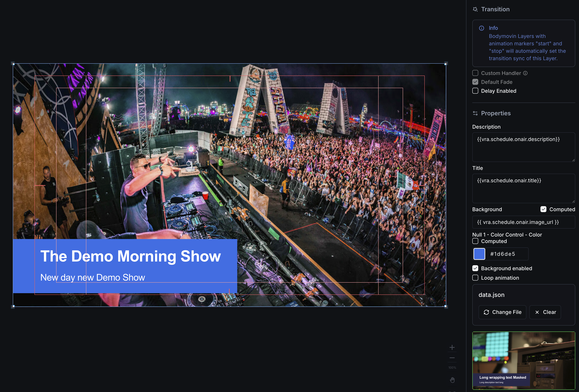Open the blue color swatch picker
579x392 pixels.
coord(479,254)
